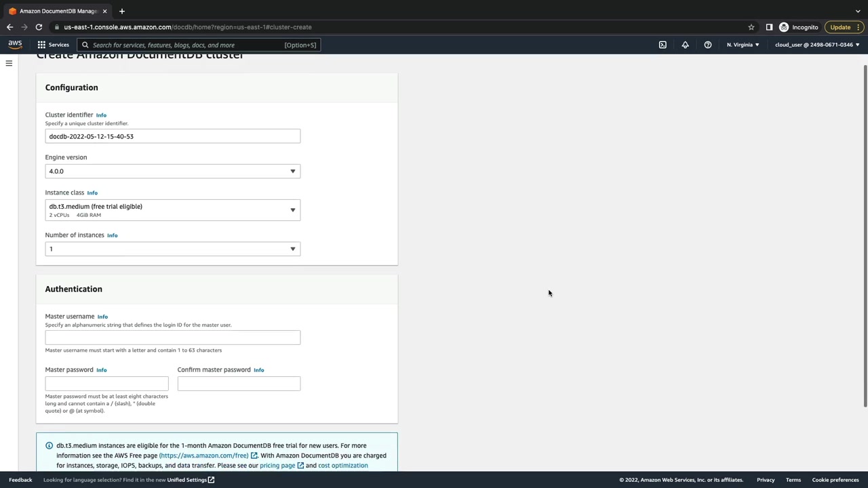Open the Engine version dropdown
This screenshot has height=488, width=868.
click(x=173, y=171)
